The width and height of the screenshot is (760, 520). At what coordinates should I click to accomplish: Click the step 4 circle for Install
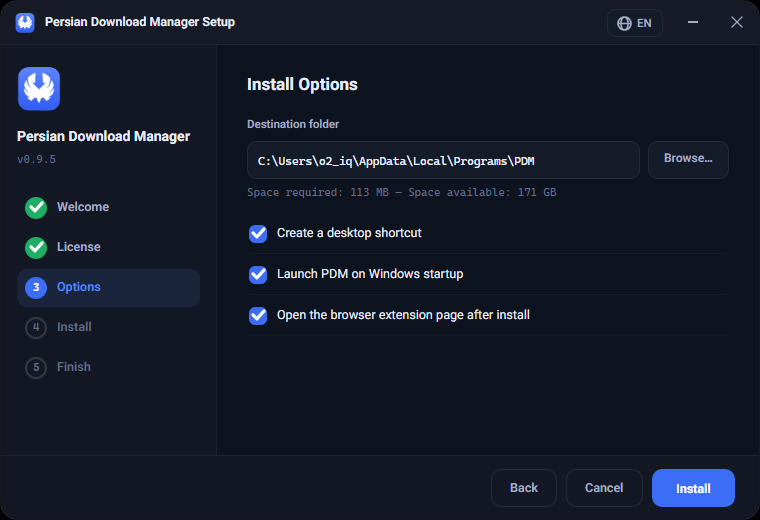(36, 328)
